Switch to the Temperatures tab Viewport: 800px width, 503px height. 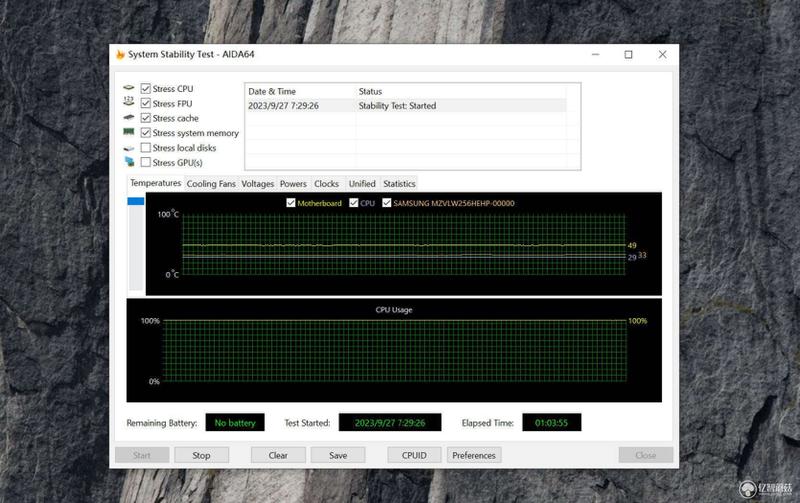155,183
